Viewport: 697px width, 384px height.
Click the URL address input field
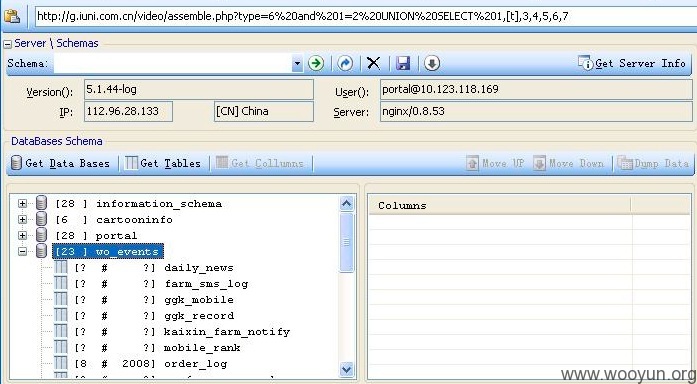point(365,17)
